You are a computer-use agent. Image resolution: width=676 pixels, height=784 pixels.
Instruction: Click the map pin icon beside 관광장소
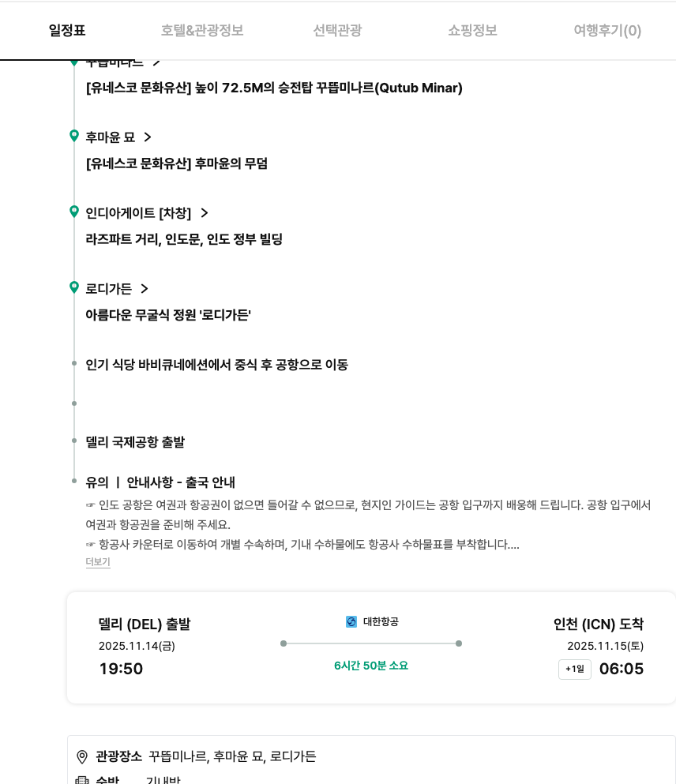[x=82, y=757]
